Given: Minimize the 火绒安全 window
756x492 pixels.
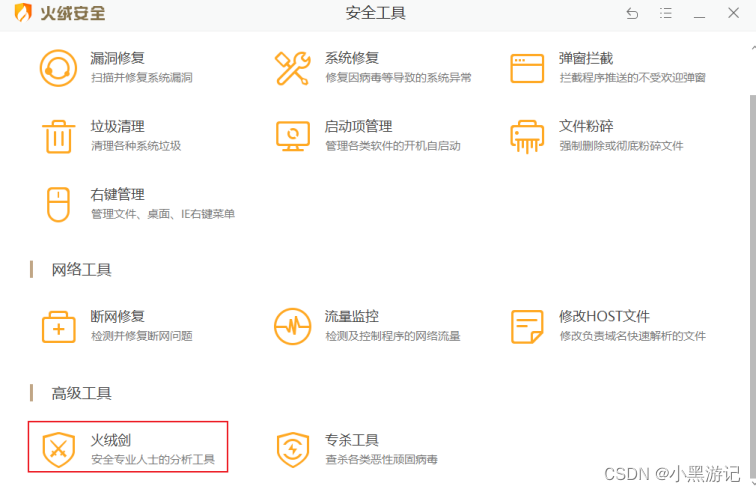Looking at the screenshot, I should pyautogui.click(x=699, y=17).
